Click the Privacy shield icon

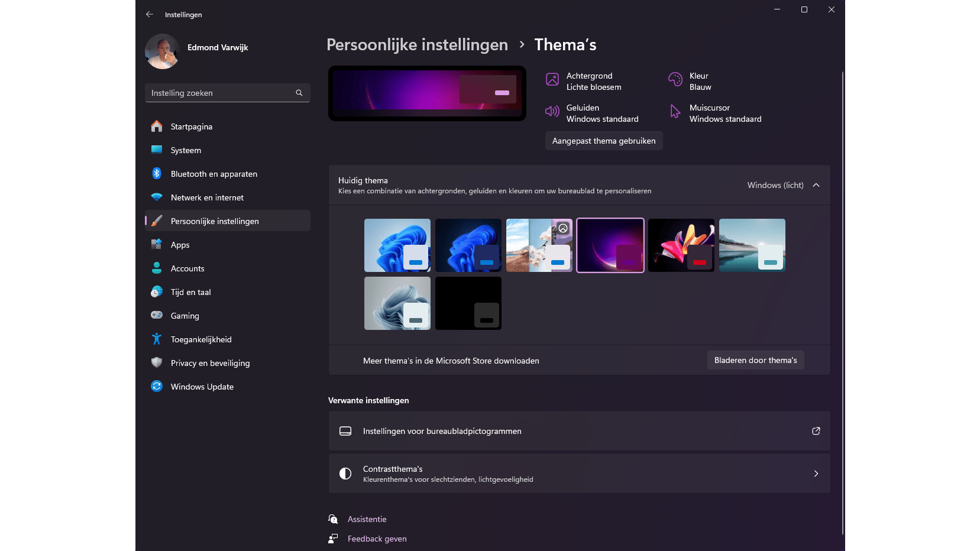157,363
